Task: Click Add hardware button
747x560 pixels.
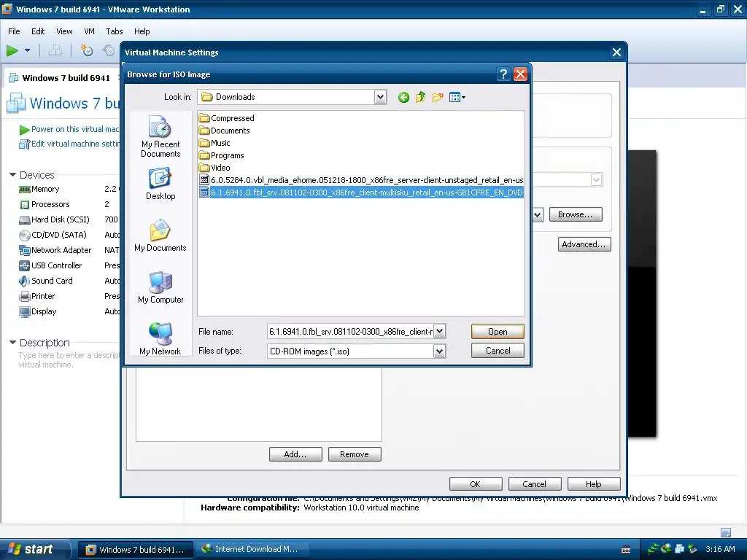Action: point(295,454)
